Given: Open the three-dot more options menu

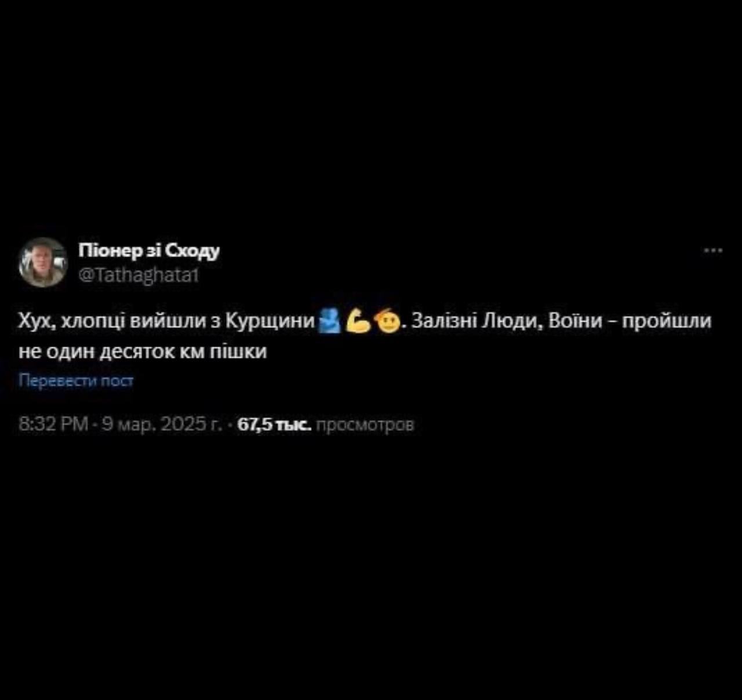Looking at the screenshot, I should pyautogui.click(x=713, y=251).
